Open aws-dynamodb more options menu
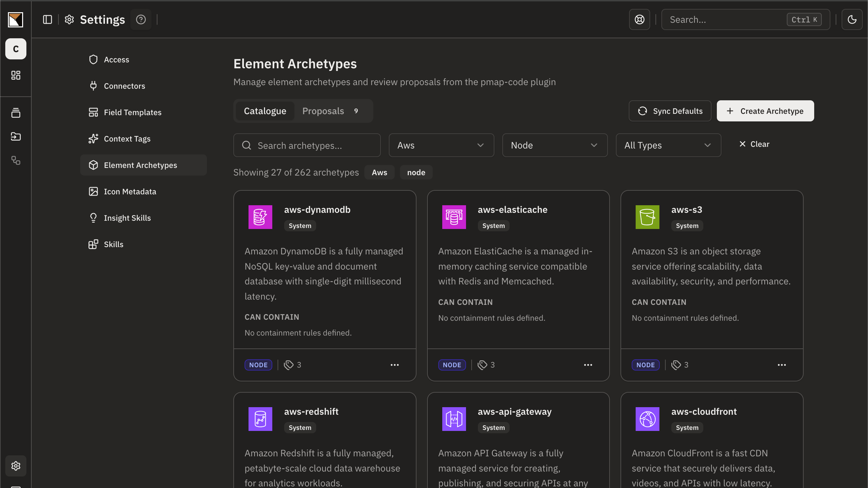This screenshot has width=868, height=488. click(x=394, y=365)
